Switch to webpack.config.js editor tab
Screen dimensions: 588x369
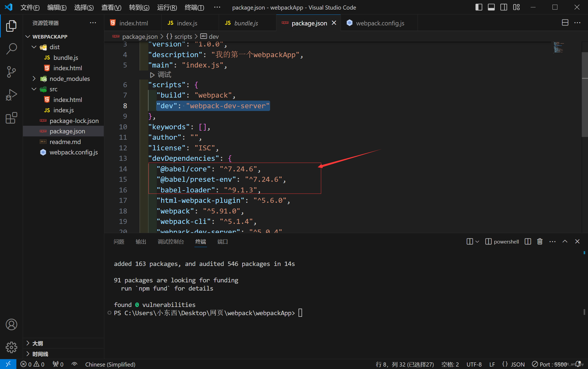pos(379,23)
